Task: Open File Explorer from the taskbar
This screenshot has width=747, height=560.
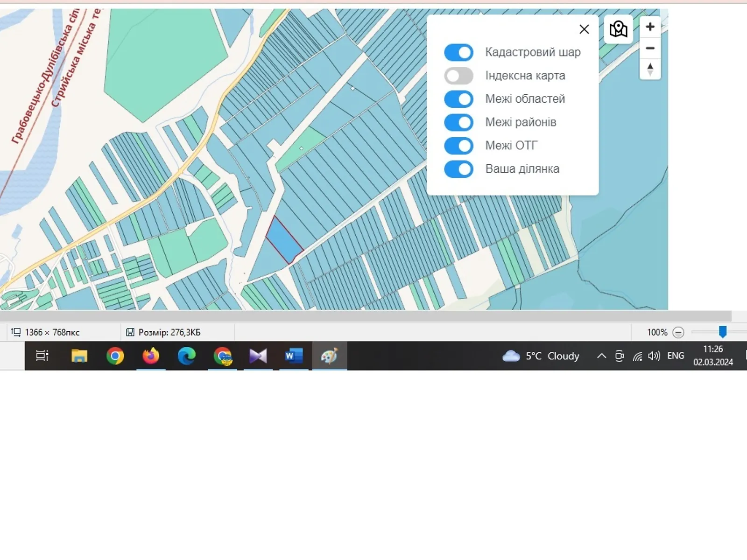Action: pos(79,356)
